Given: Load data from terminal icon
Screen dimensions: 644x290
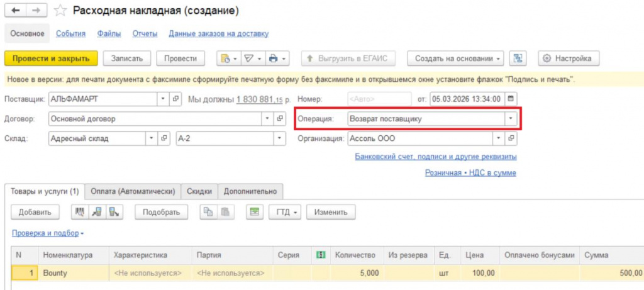Looking at the screenshot, I should click(97, 212).
